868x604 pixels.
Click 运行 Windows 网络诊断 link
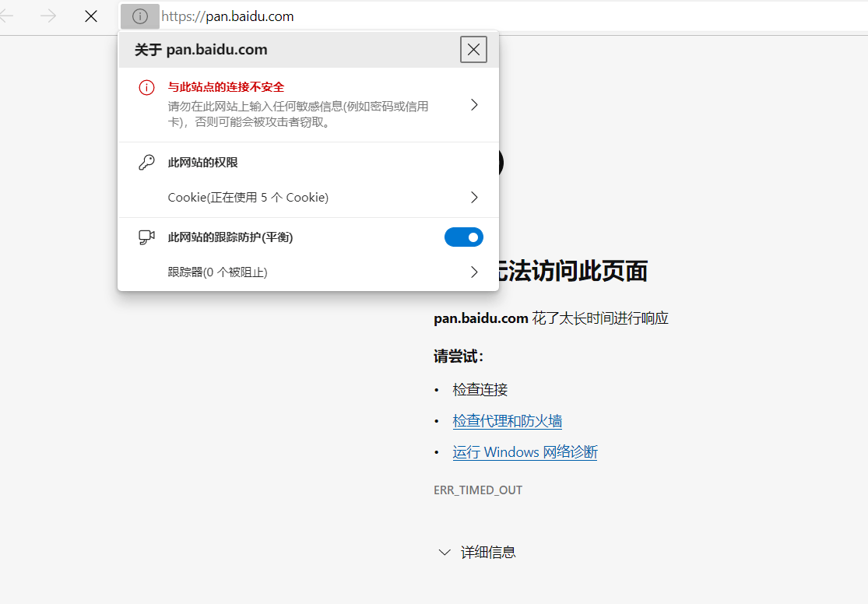pyautogui.click(x=525, y=451)
